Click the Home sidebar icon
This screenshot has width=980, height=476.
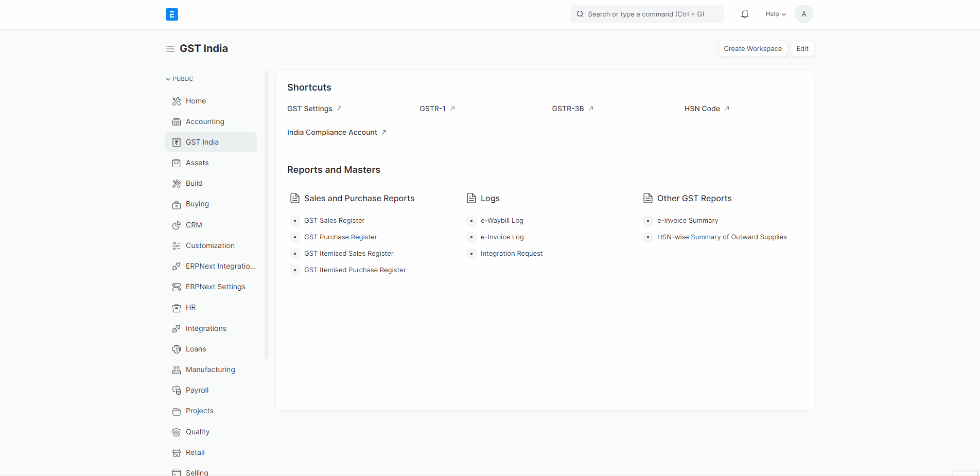click(177, 101)
